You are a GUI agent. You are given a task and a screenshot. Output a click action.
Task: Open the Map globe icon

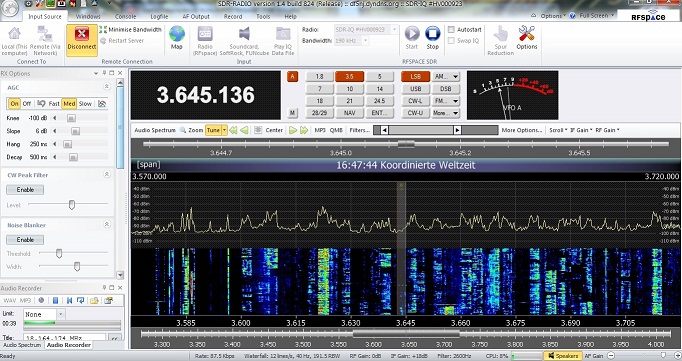(x=177, y=37)
